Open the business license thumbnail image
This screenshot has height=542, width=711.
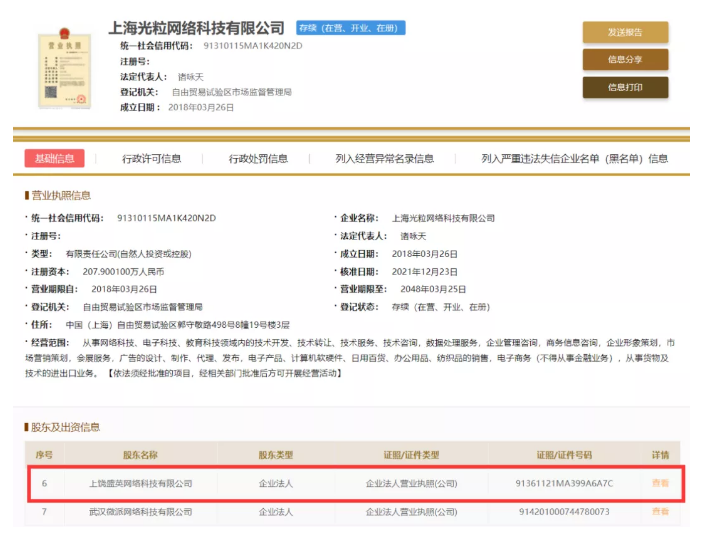[x=64, y=69]
